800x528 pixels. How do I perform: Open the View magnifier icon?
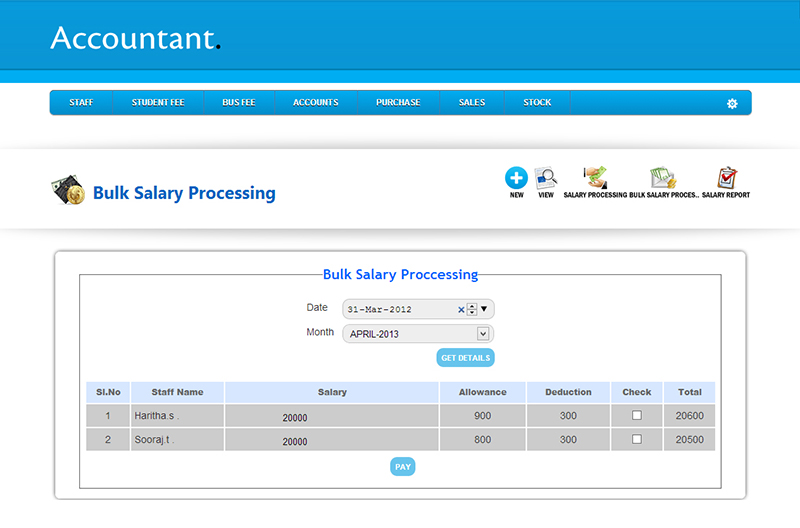[x=545, y=178]
